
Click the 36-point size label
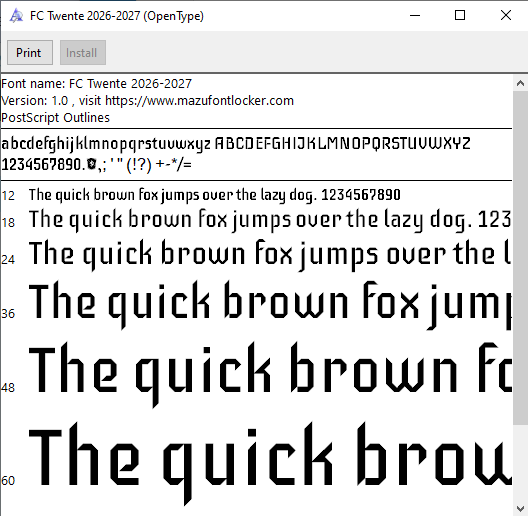[8, 314]
